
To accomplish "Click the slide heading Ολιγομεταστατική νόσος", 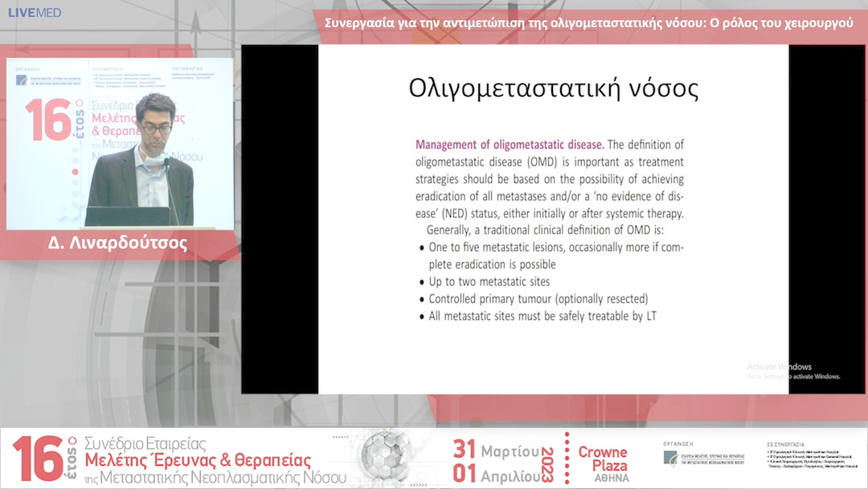I will pos(554,88).
